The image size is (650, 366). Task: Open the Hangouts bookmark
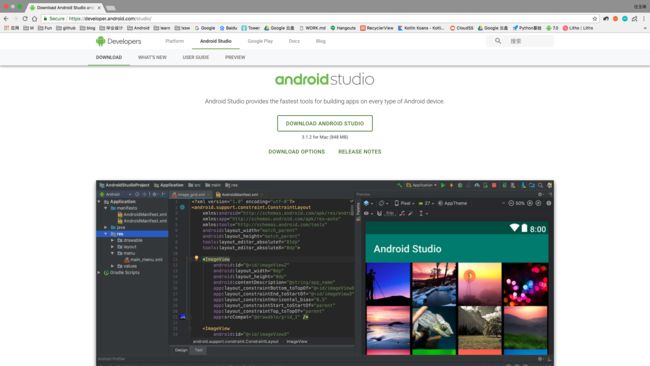click(x=343, y=28)
